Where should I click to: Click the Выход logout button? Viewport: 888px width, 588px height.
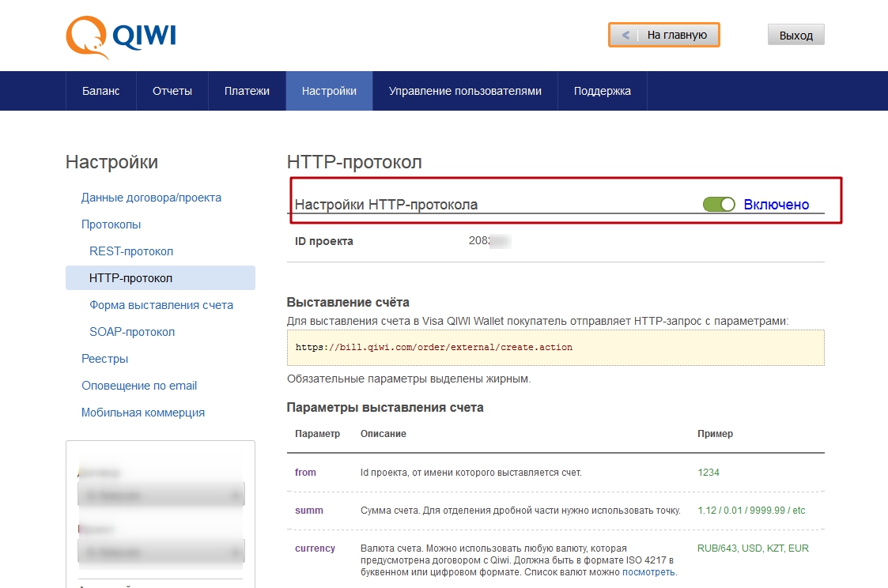[795, 35]
